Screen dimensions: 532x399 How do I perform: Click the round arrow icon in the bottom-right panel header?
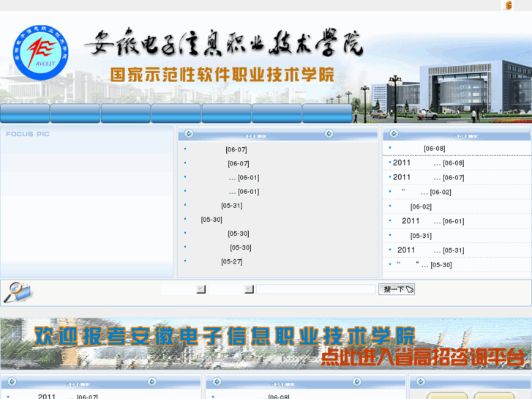[x=421, y=381]
